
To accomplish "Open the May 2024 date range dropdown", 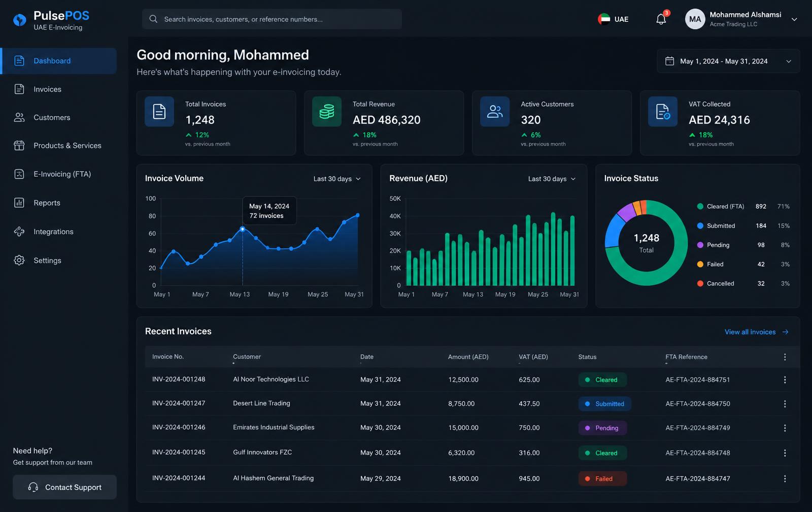I will [728, 61].
